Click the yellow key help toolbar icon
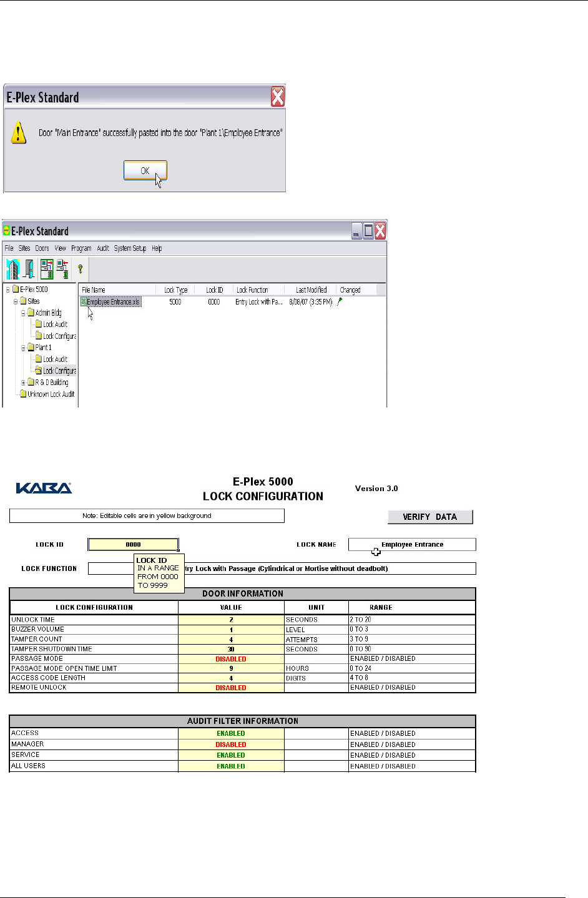This screenshot has height=898, width=588. [80, 270]
